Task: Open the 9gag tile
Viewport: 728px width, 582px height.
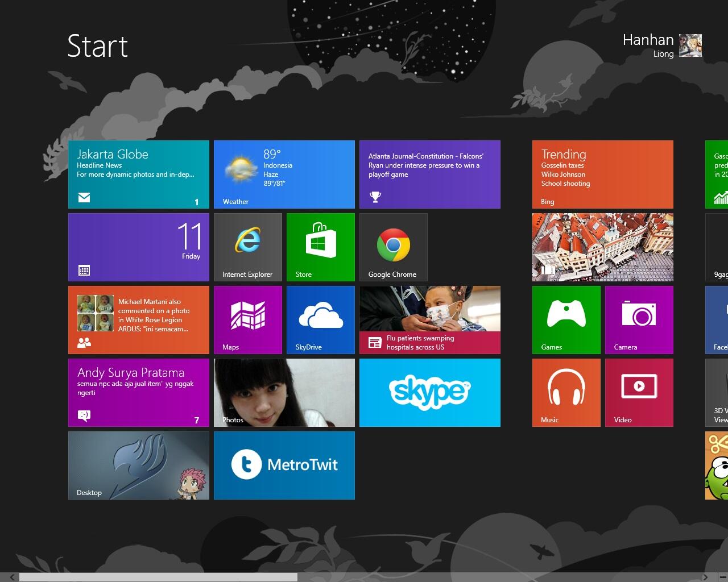Action: click(717, 247)
